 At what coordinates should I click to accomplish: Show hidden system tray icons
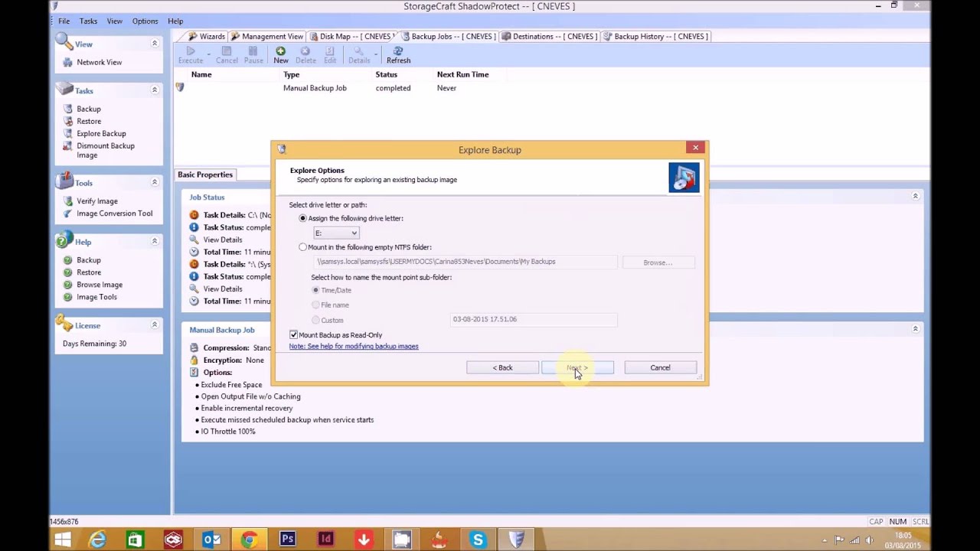click(x=825, y=540)
